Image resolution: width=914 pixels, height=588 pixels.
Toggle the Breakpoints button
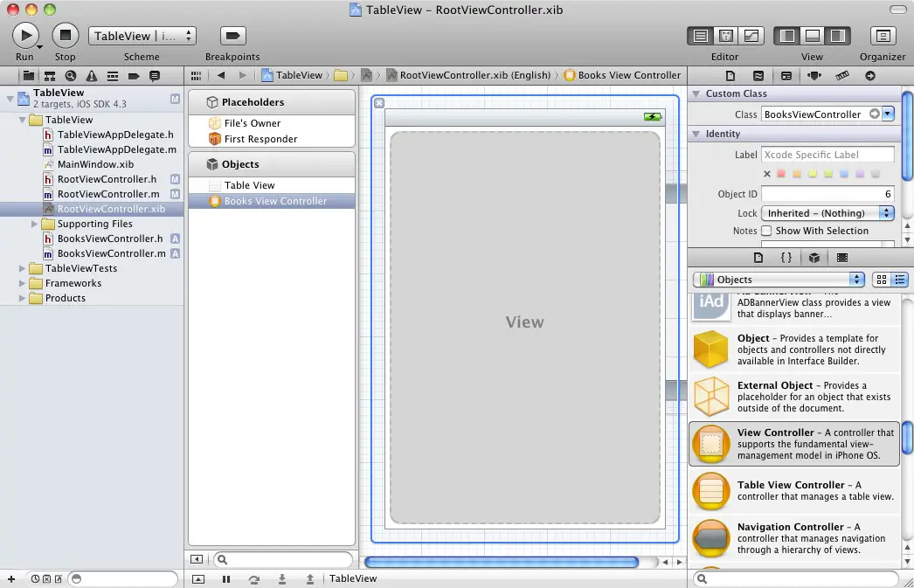pos(232,36)
